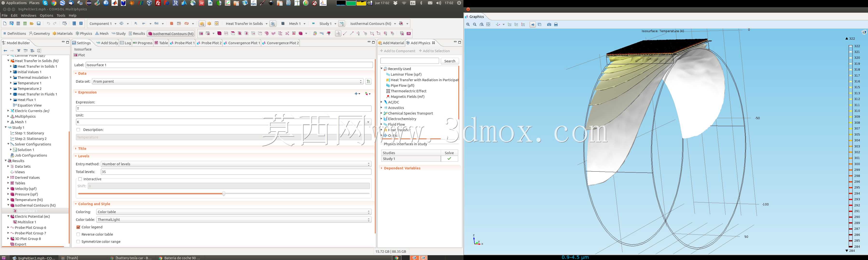Collapse the Heat Transfer in Solids node

pos(8,61)
